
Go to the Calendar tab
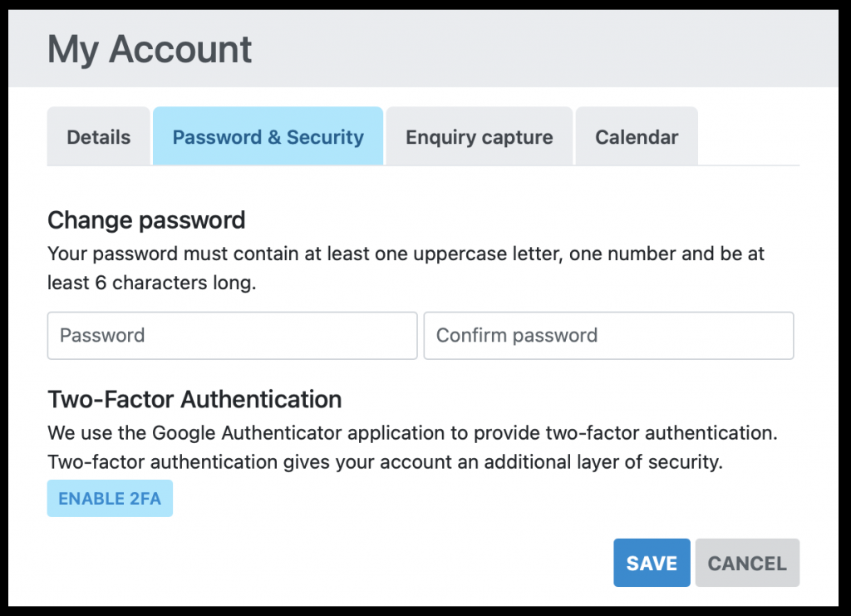point(636,137)
